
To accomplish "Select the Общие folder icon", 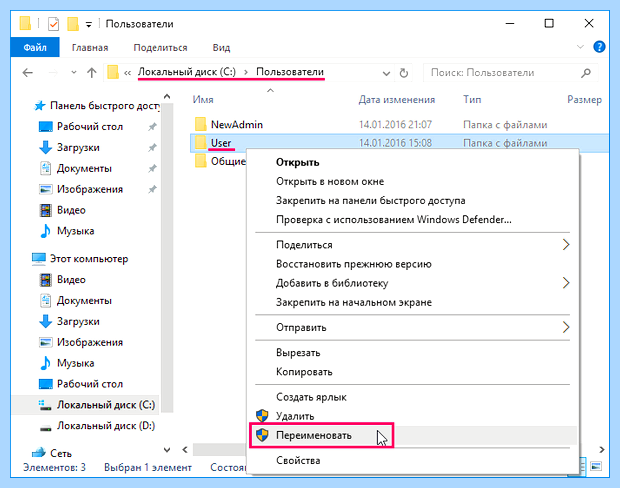I will coord(200,161).
